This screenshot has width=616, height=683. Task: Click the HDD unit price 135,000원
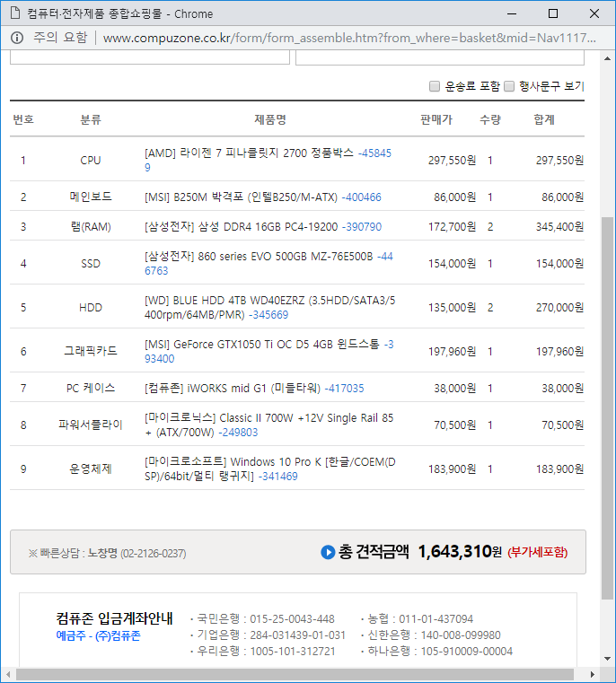[452, 308]
